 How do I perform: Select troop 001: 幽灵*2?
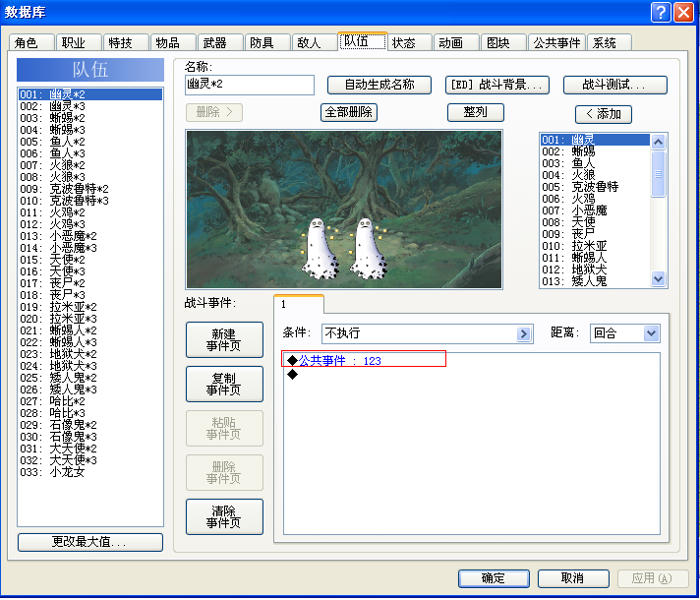(x=90, y=94)
